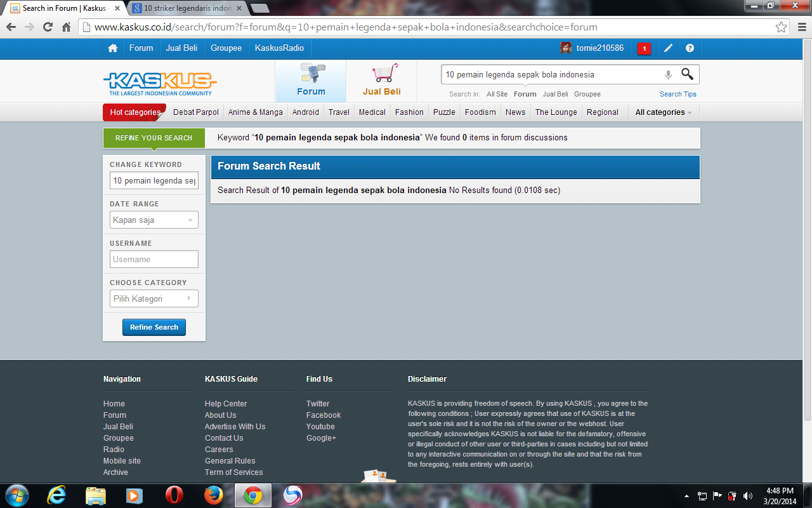Screen dimensions: 812x508
Task: Open the Search Tips link
Action: tap(678, 94)
